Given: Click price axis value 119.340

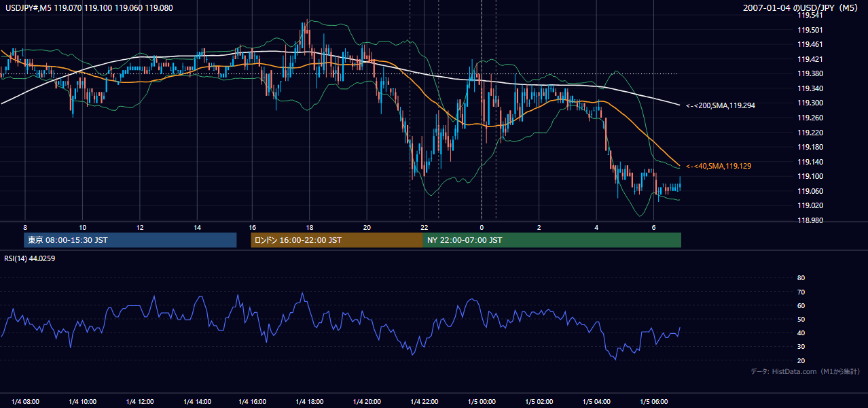Looking at the screenshot, I should click(x=810, y=88).
